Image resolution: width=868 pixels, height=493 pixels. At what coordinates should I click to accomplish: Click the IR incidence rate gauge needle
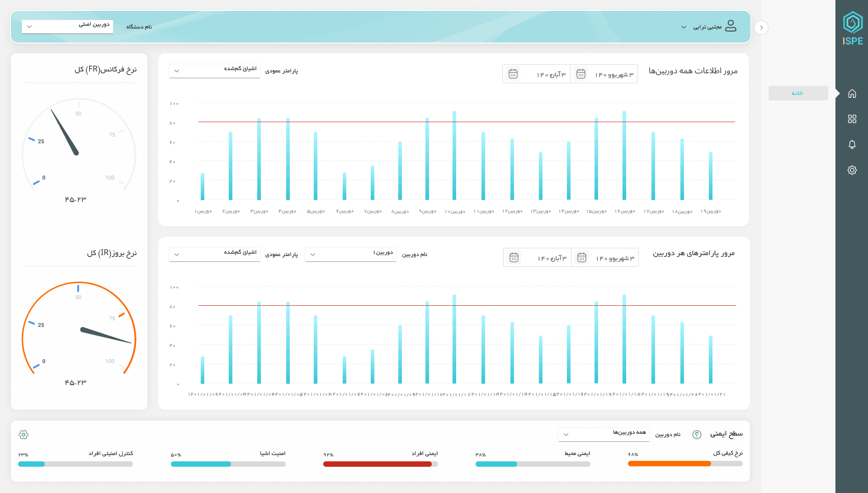click(x=106, y=336)
